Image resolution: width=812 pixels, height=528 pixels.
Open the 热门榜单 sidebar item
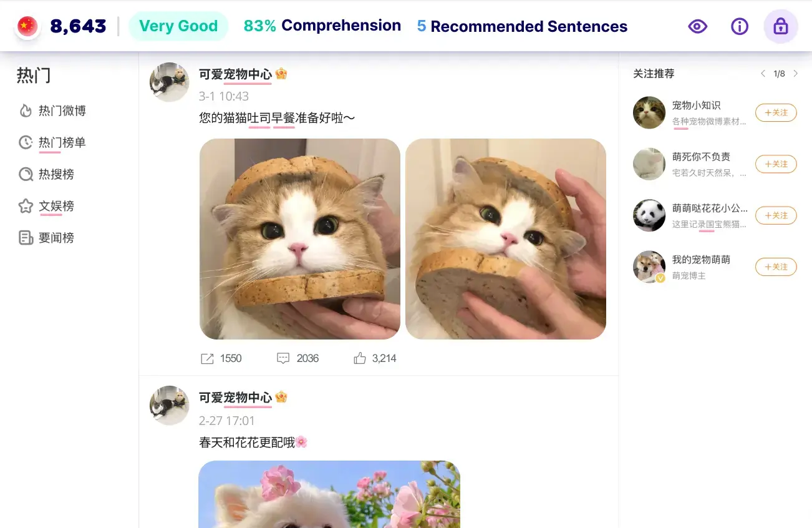[x=53, y=142]
